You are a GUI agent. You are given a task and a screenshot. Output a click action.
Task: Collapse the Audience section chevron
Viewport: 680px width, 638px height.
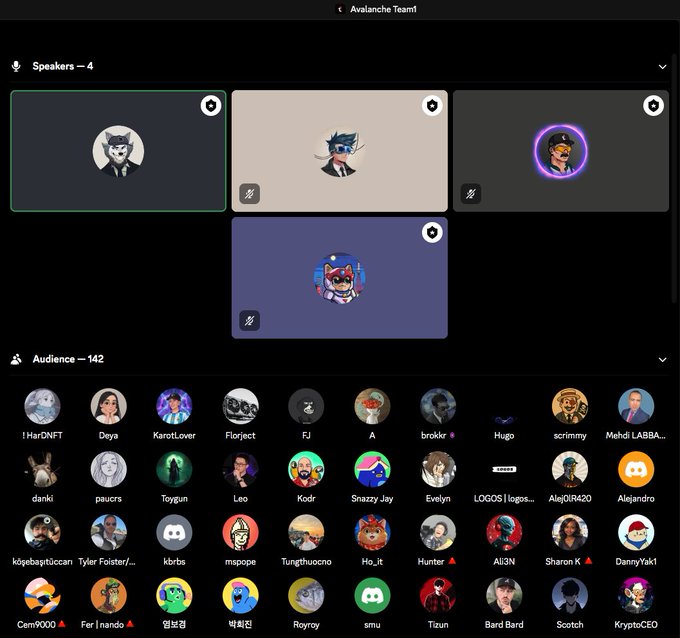coord(662,360)
